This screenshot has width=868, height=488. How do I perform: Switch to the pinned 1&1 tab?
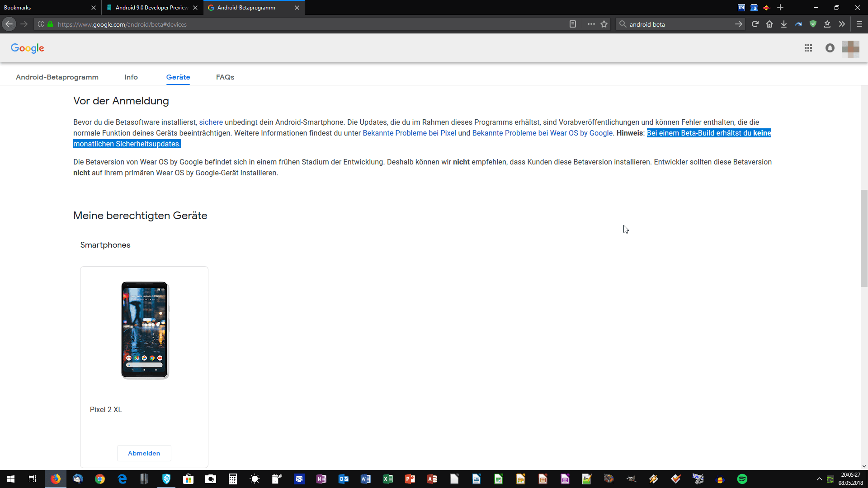coord(741,8)
